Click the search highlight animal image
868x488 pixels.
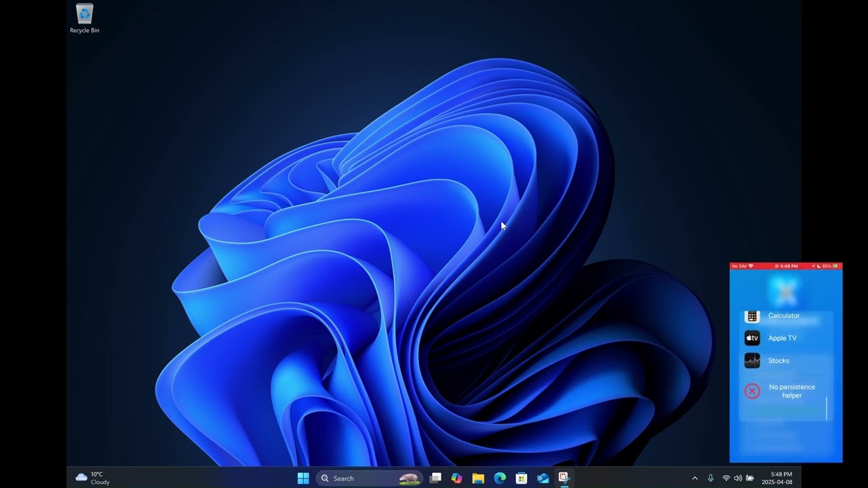point(409,478)
